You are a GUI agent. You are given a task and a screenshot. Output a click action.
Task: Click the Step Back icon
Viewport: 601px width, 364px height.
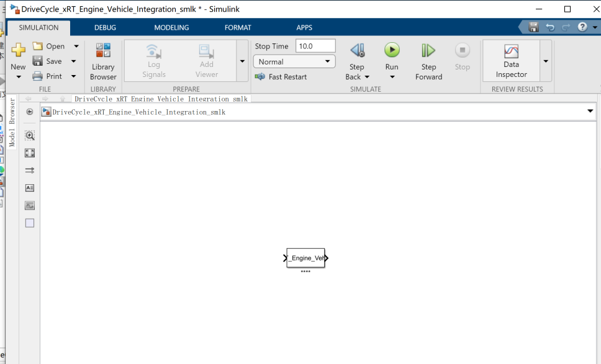click(x=357, y=51)
